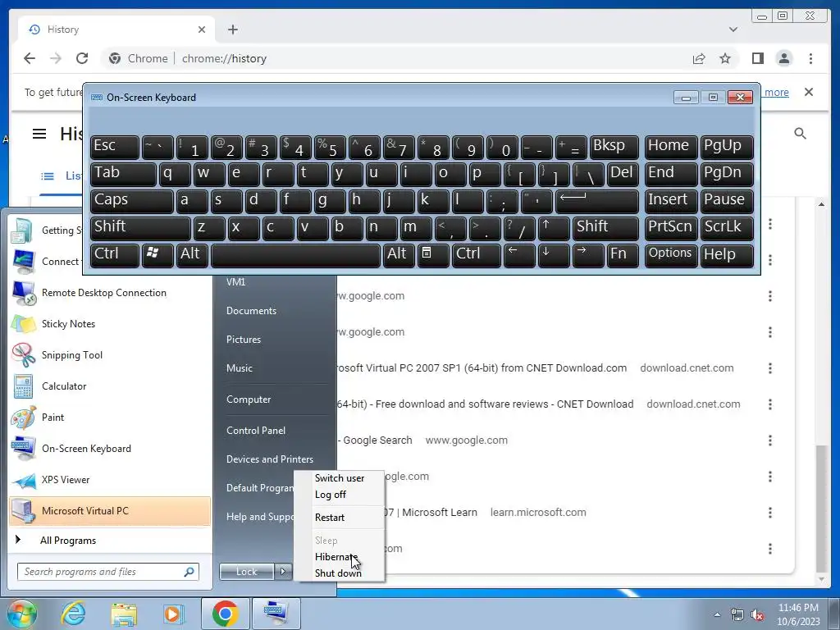Viewport: 840px width, 630px height.
Task: Open Chrome share page icon
Action: (699, 58)
